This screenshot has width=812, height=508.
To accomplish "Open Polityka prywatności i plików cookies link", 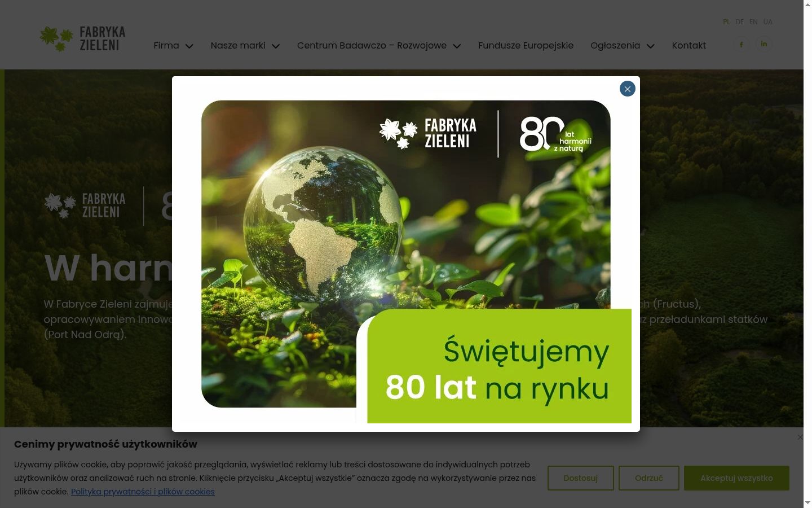I will [143, 492].
